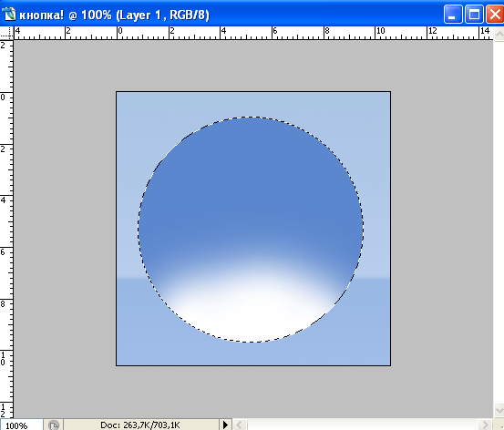Click the white highlight inside the circle selection
Screen dimensions: 504x430
coord(251,309)
